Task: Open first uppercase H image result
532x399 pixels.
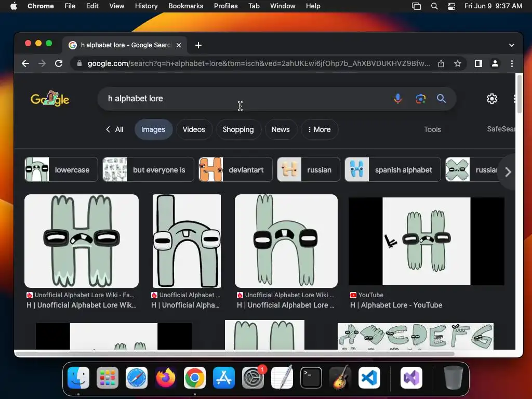Action: 82,241
